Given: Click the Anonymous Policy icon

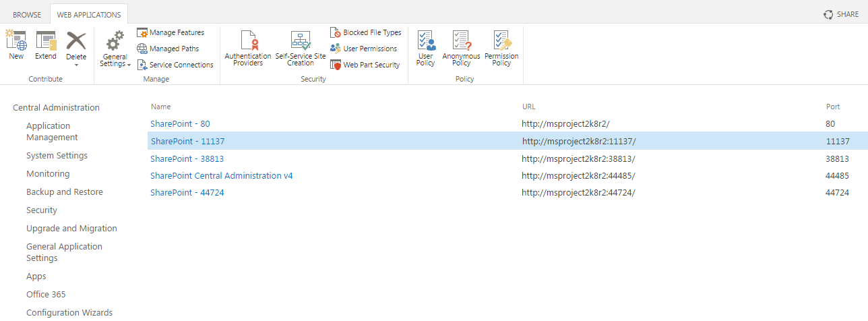Looking at the screenshot, I should click(x=462, y=40).
